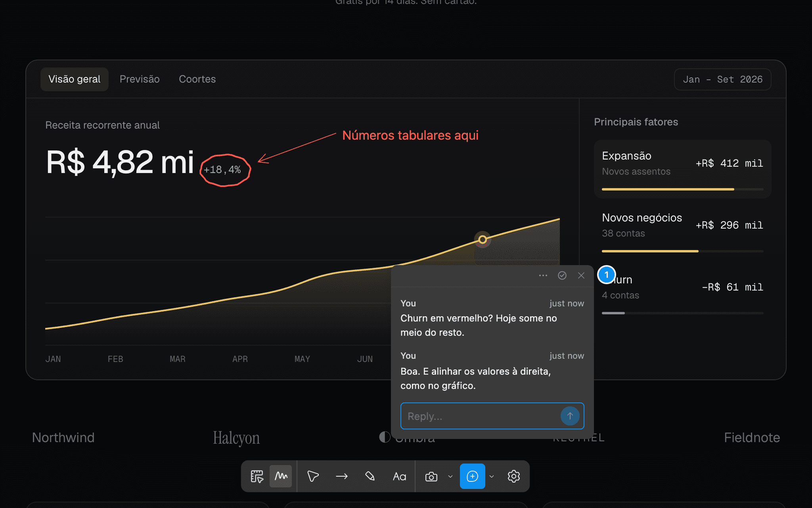The width and height of the screenshot is (812, 508).
Task: Click the camera screenshot icon
Action: tap(431, 476)
